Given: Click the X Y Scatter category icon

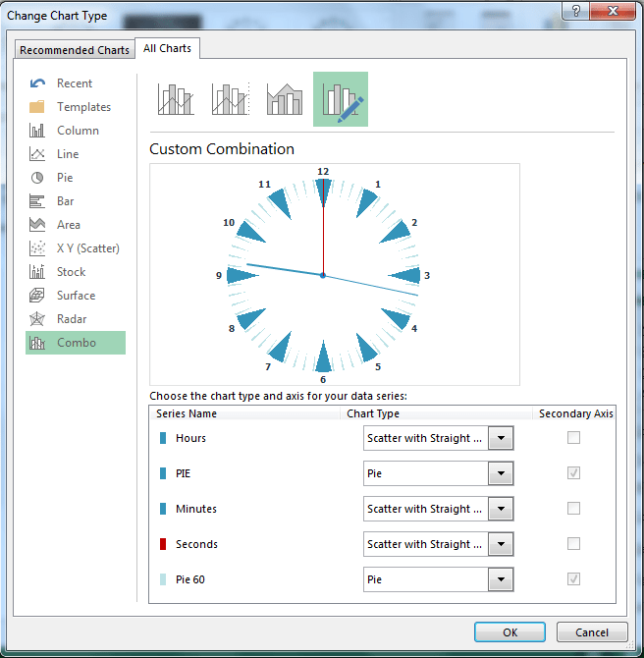Looking at the screenshot, I should point(37,248).
